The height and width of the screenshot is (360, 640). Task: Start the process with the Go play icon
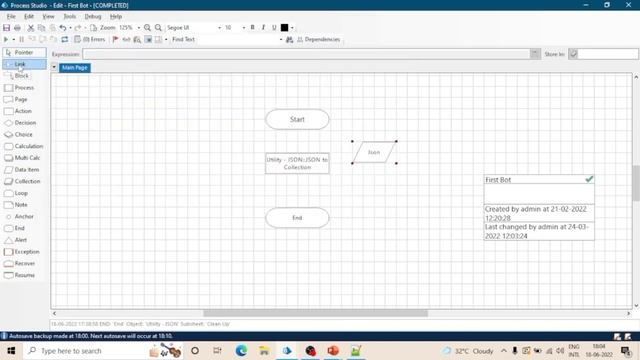(x=6, y=40)
